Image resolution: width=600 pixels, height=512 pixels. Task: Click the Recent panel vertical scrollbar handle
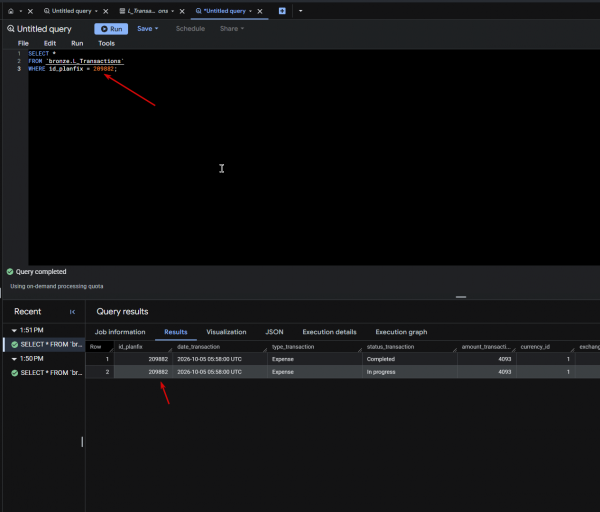[82, 442]
